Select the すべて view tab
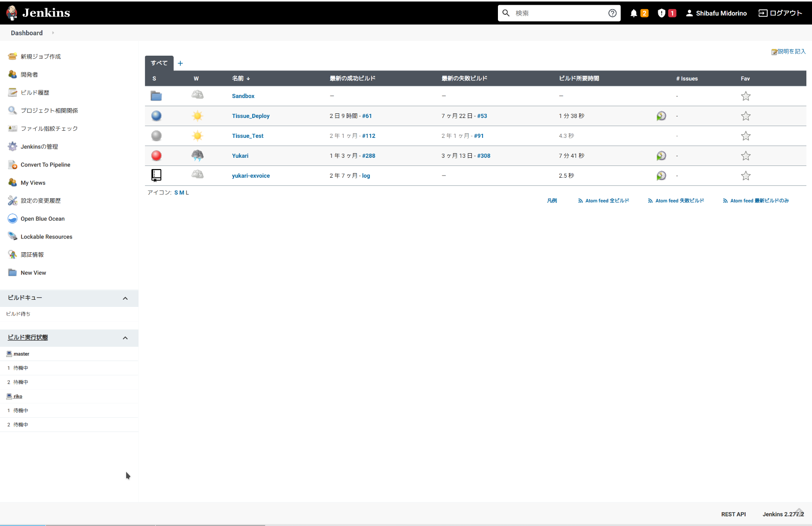This screenshot has width=812, height=526. click(159, 63)
